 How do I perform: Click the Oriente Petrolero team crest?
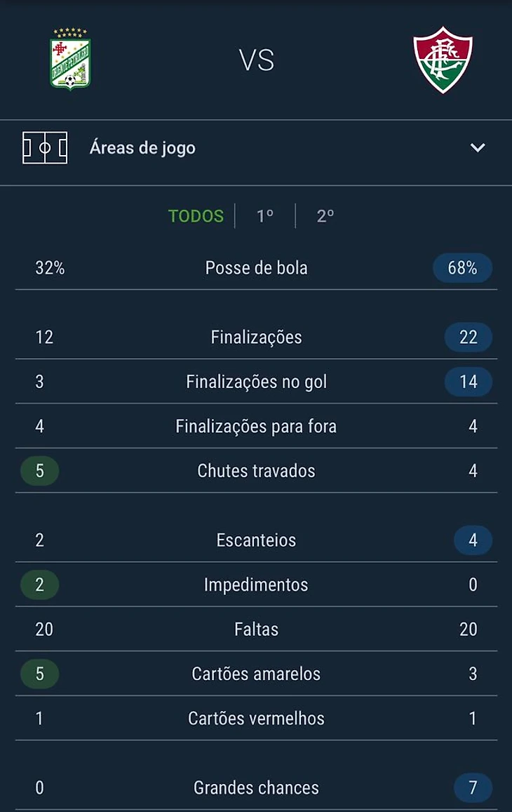pos(70,60)
